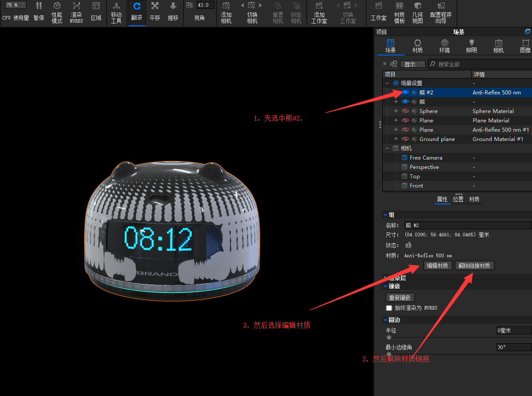Select the Perspective camera item
This screenshot has width=532, height=396.
coord(424,167)
